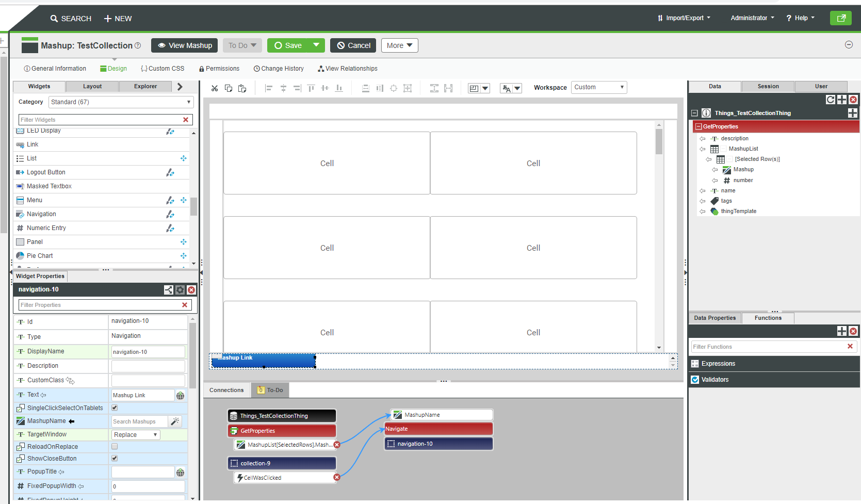Open the widget Category dropdown Standard (67)
The height and width of the screenshot is (504, 861).
(x=121, y=102)
